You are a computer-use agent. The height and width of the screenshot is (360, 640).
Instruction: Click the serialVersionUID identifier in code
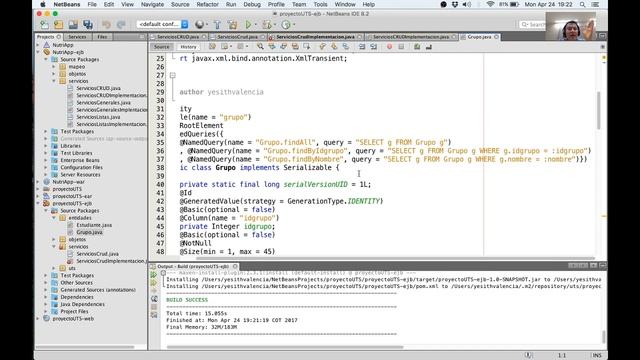[316, 184]
